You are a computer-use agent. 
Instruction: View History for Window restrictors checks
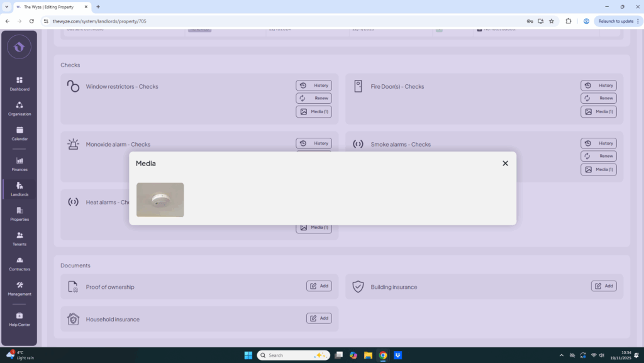pos(314,86)
